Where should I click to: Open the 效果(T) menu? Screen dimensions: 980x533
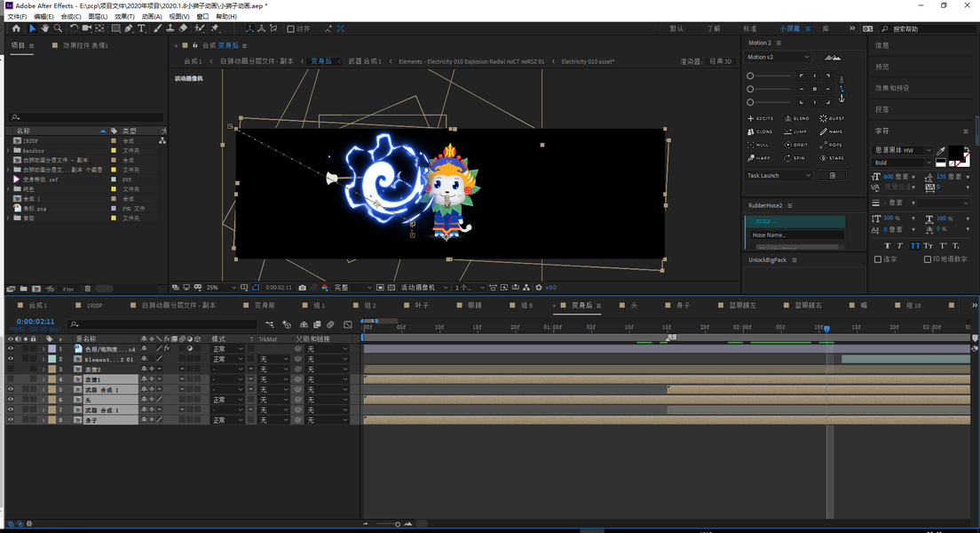[124, 16]
